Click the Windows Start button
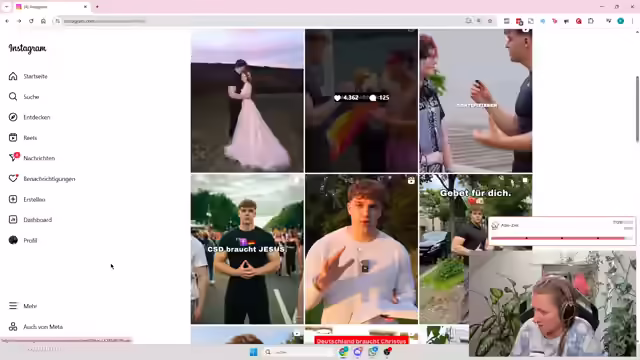640x360 pixels. pos(253,352)
